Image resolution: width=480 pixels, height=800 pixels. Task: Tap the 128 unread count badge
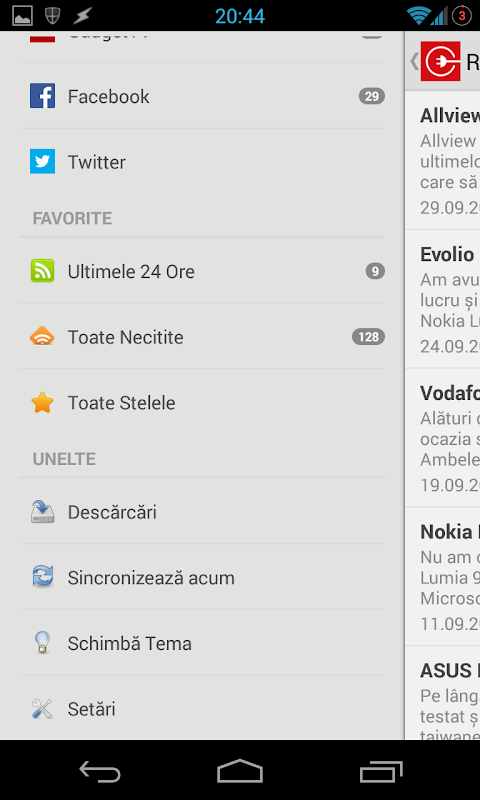(368, 337)
